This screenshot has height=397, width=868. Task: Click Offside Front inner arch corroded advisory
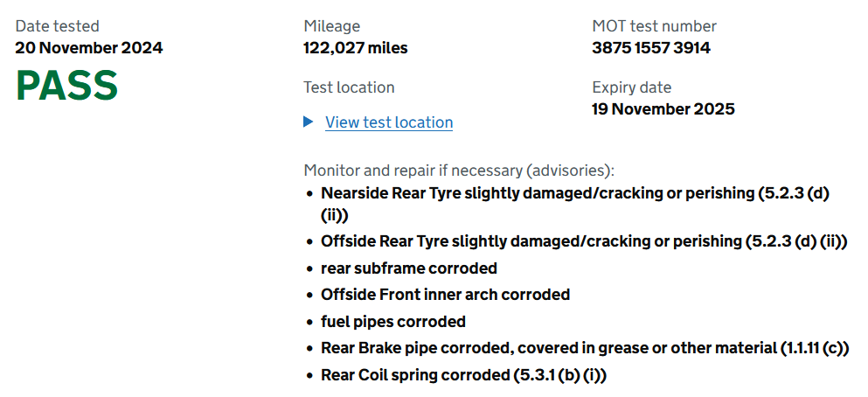click(x=445, y=295)
